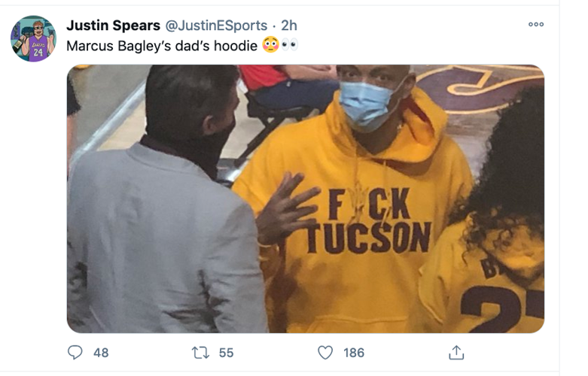The height and width of the screenshot is (376, 588).
Task: Click the reply speech bubble icon
Action: click(75, 352)
